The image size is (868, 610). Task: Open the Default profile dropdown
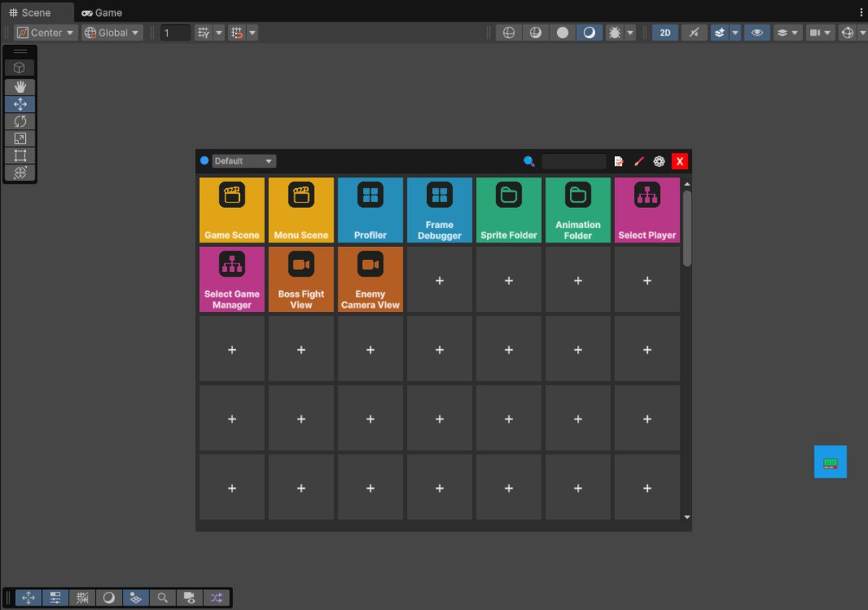tap(244, 161)
